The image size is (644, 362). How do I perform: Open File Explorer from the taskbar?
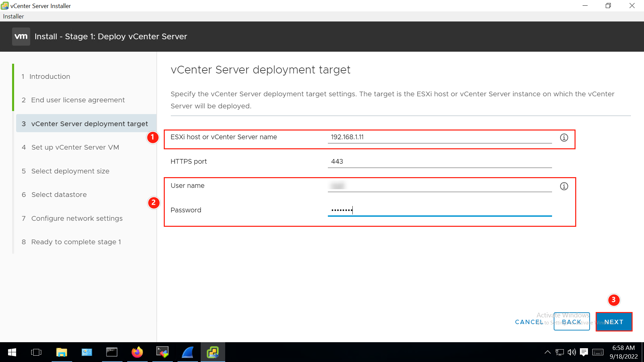pos(62,352)
